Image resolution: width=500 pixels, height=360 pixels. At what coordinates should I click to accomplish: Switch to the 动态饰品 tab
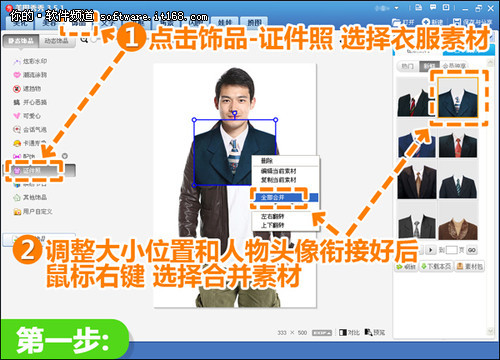[x=56, y=41]
